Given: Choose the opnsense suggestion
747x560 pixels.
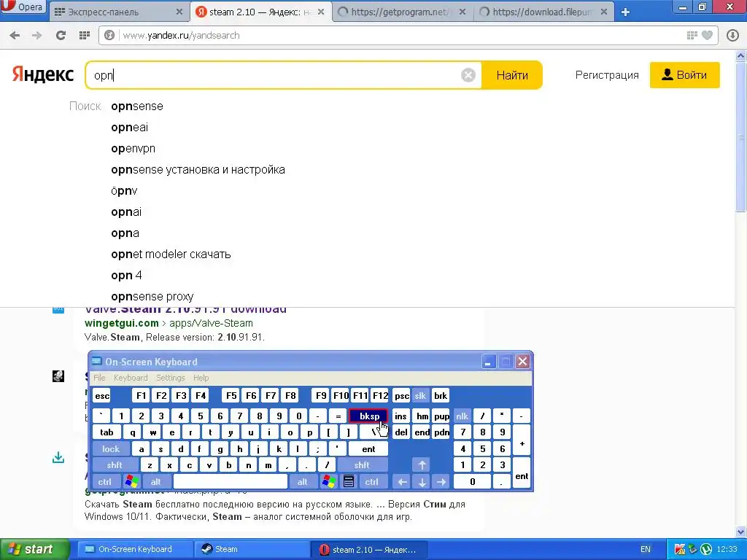Looking at the screenshot, I should 137,106.
